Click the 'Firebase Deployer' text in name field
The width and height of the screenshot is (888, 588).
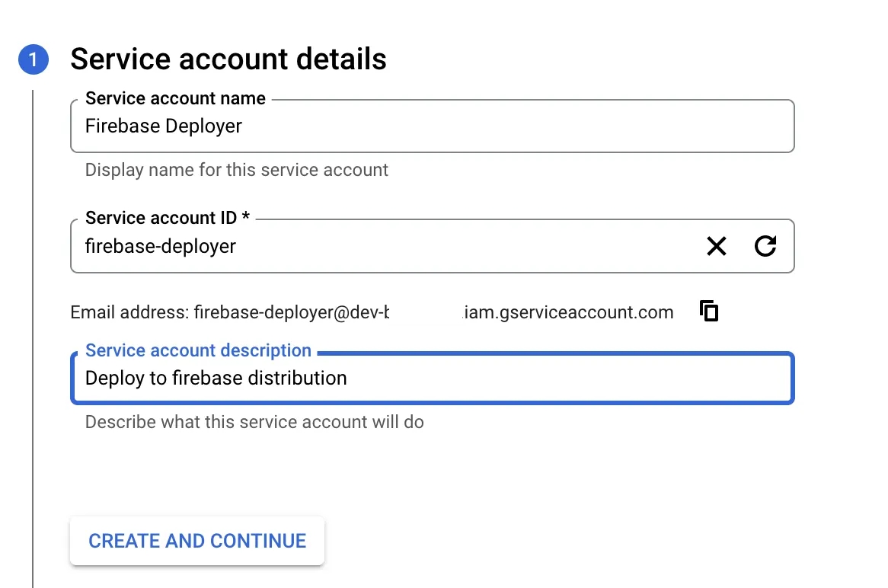tap(163, 126)
